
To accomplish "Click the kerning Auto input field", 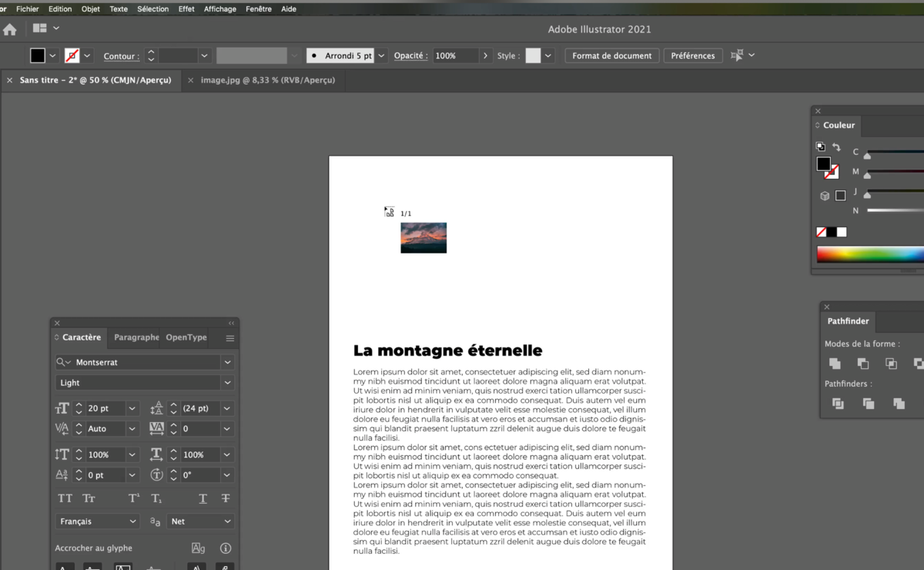I will [x=105, y=429].
